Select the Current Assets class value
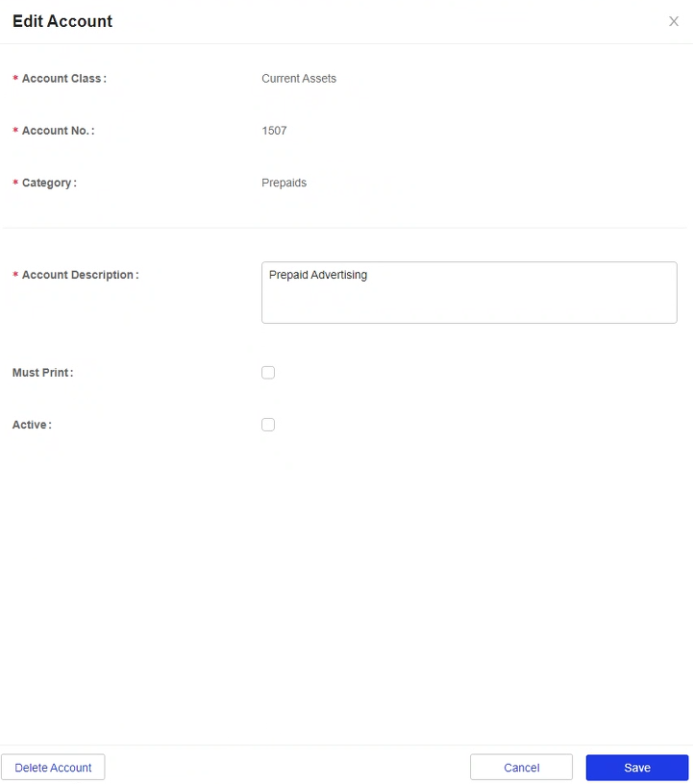The image size is (693, 784). (x=299, y=79)
